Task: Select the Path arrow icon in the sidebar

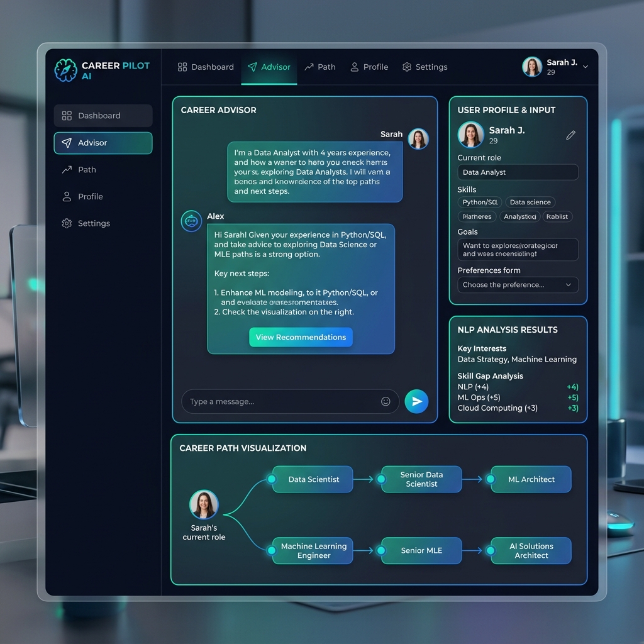Action: tap(67, 169)
